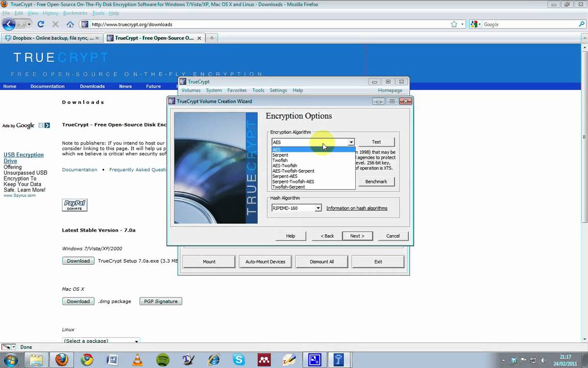Screen dimensions: 588x368
Task: Bookmark this page with the star icon
Action: point(454,24)
